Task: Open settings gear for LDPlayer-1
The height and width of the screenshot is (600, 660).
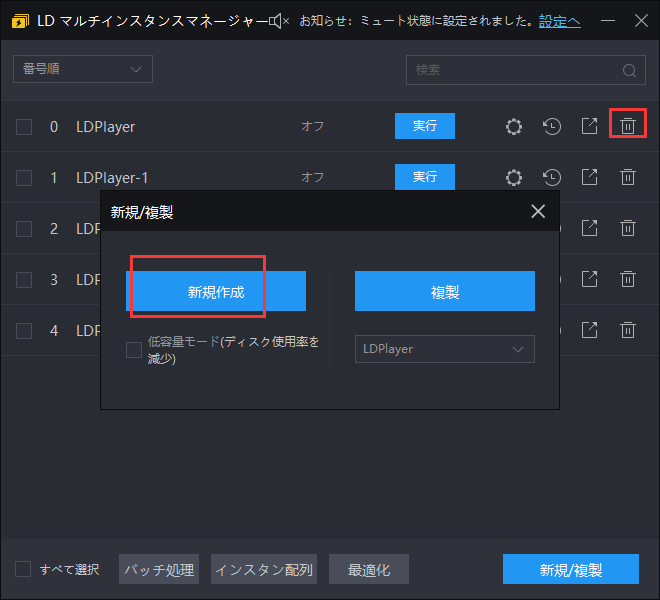Action: point(514,177)
